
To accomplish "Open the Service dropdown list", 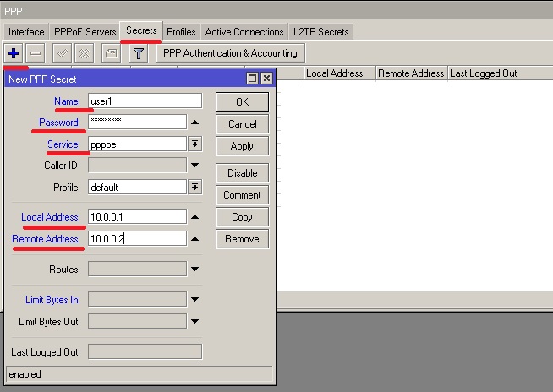I will pos(194,144).
